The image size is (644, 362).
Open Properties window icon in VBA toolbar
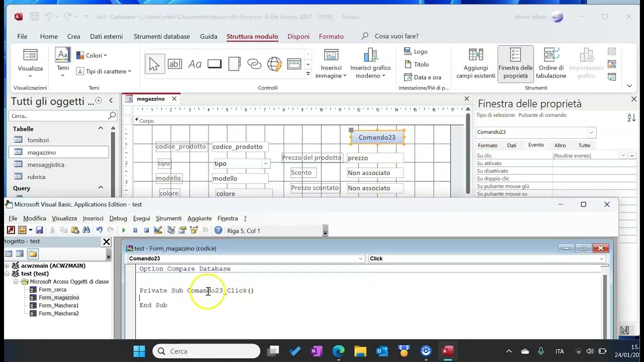(x=182, y=230)
